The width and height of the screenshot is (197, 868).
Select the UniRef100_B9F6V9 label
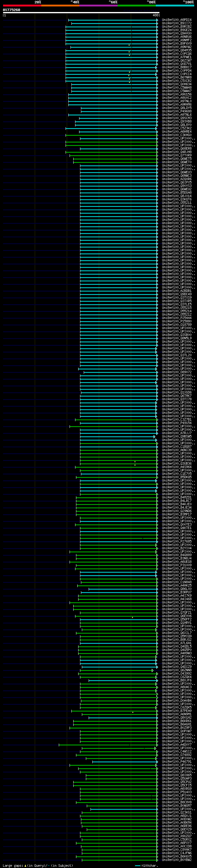tap(176, 43)
